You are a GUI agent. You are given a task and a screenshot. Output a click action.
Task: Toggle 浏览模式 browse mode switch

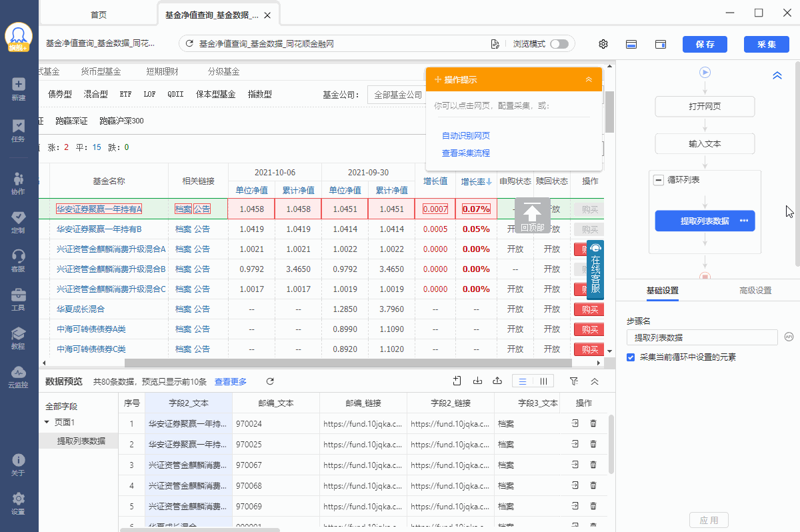559,44
